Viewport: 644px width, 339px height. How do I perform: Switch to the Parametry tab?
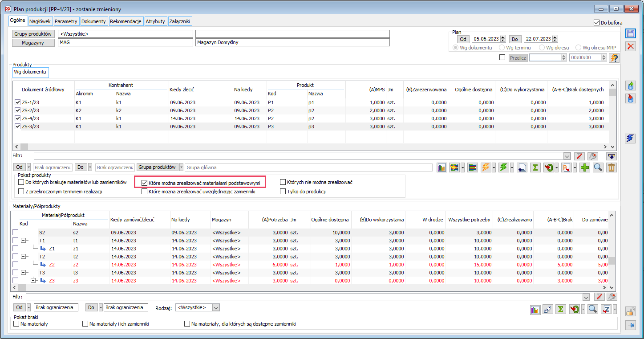[66, 21]
